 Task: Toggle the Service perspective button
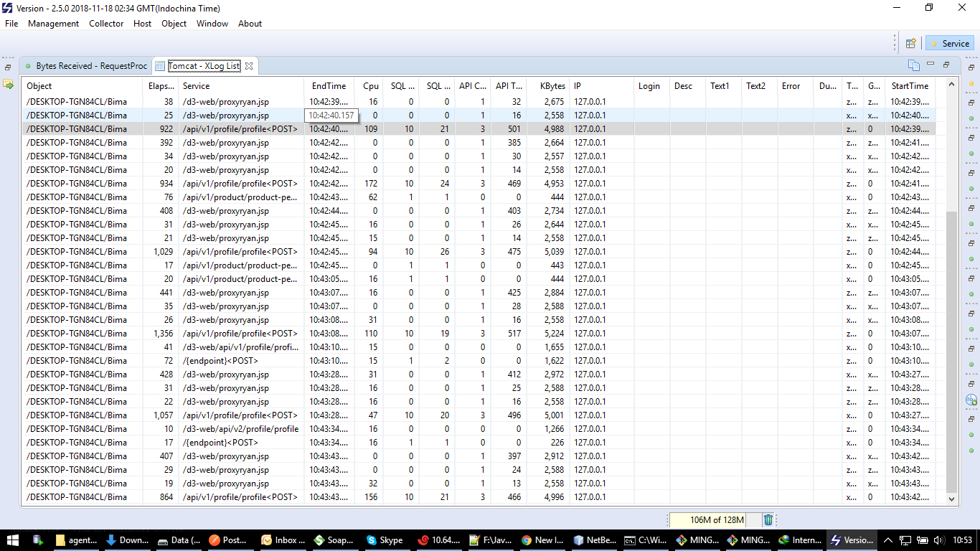point(948,43)
